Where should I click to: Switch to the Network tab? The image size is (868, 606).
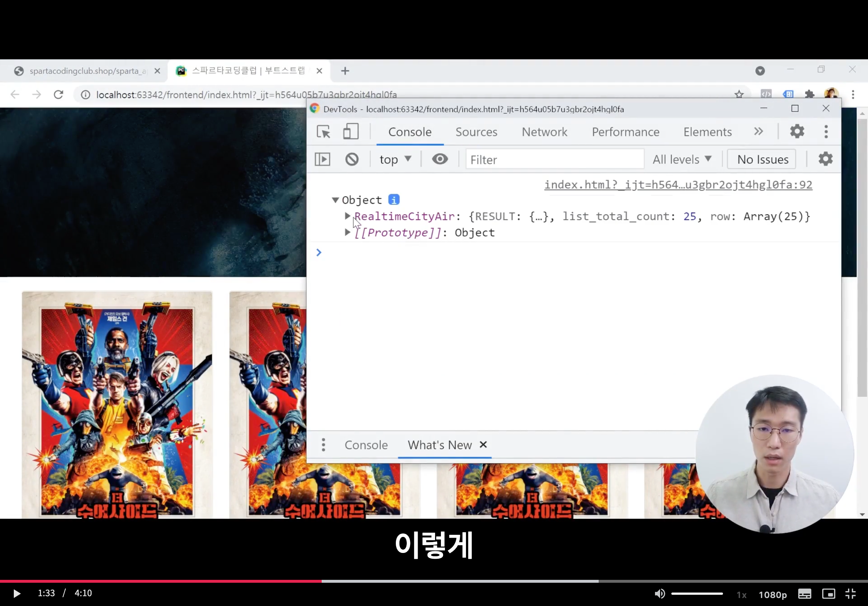point(544,132)
